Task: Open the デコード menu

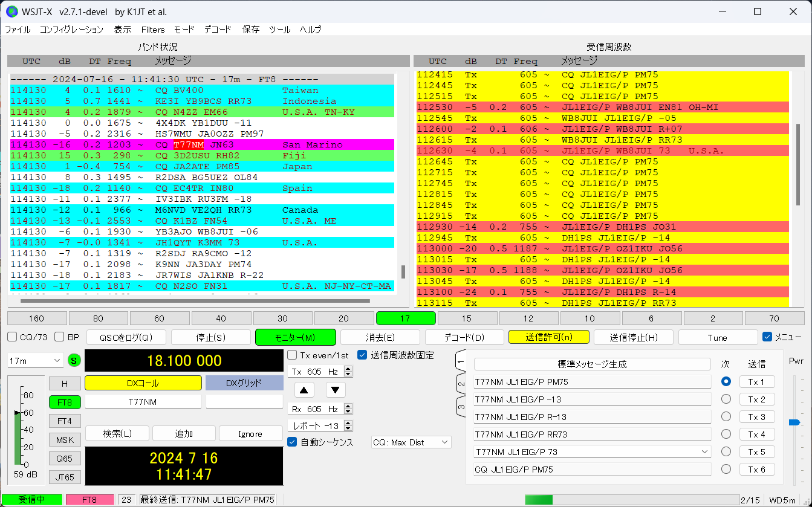Action: click(x=217, y=29)
